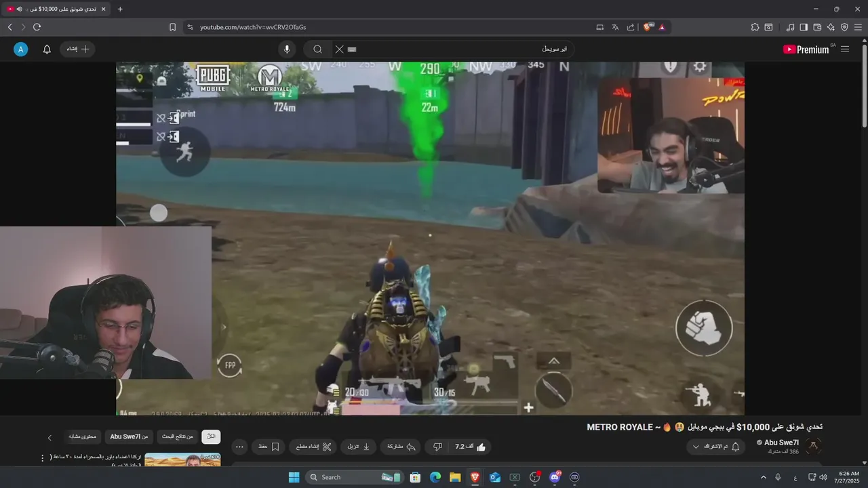Open Microsoft Edge from taskbar
868x488 pixels.
pyautogui.click(x=435, y=477)
